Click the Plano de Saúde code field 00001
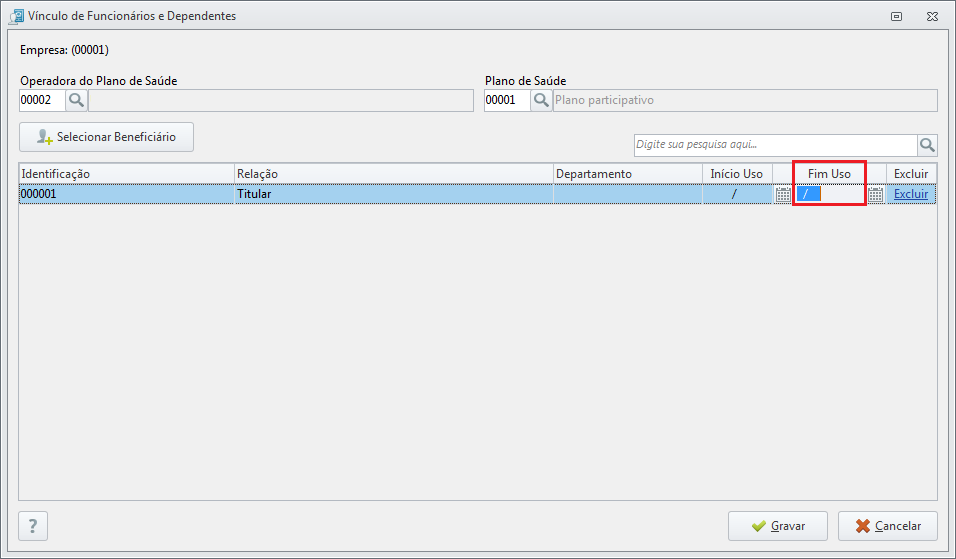 pyautogui.click(x=507, y=100)
